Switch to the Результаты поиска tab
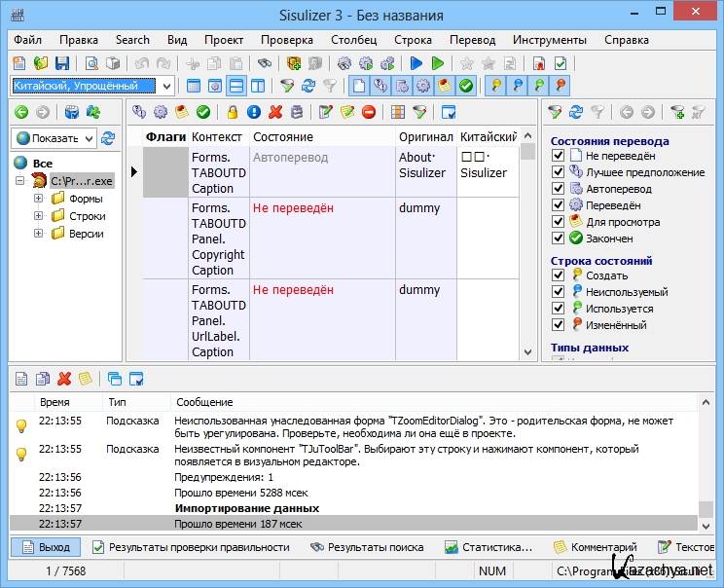The width and height of the screenshot is (724, 588). pyautogui.click(x=367, y=547)
